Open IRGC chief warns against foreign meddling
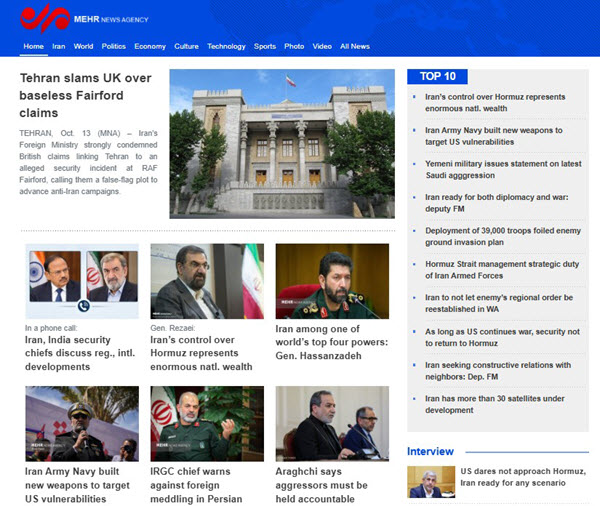This screenshot has height=506, width=600. pyautogui.click(x=196, y=485)
